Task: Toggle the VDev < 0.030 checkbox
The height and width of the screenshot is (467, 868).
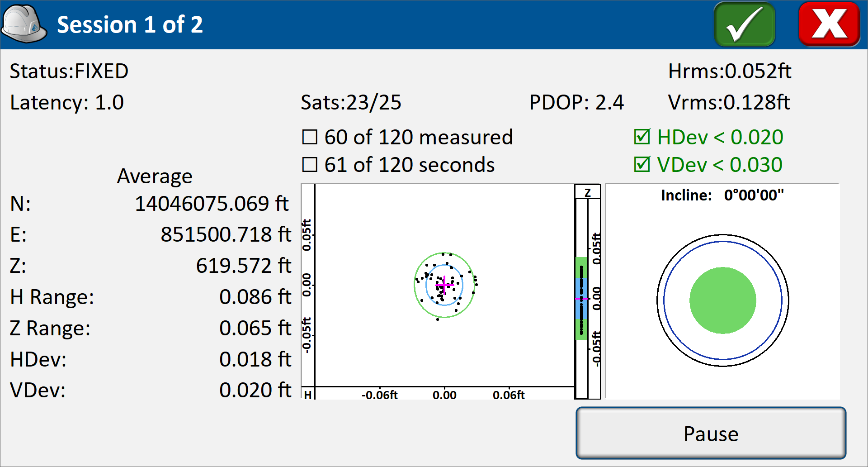Action: (x=642, y=164)
